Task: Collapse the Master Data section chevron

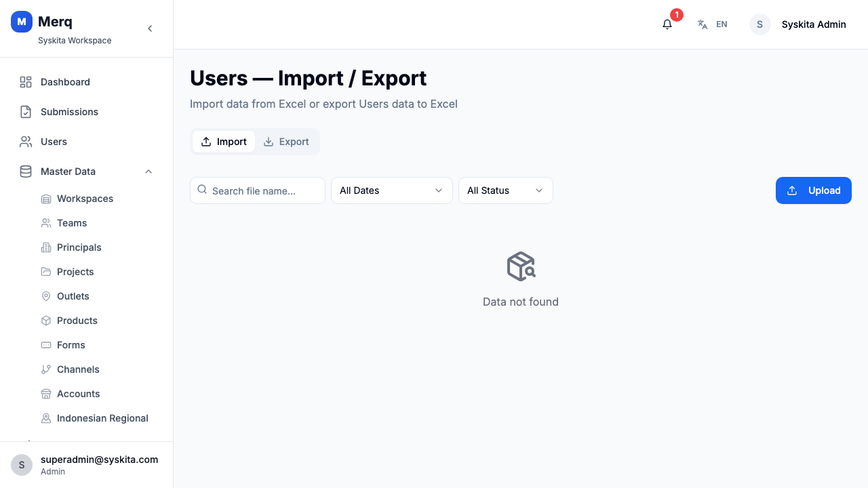Action: [149, 171]
